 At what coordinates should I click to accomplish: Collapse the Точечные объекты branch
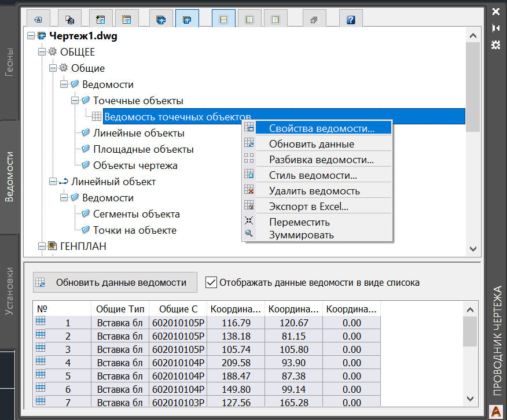(75, 101)
